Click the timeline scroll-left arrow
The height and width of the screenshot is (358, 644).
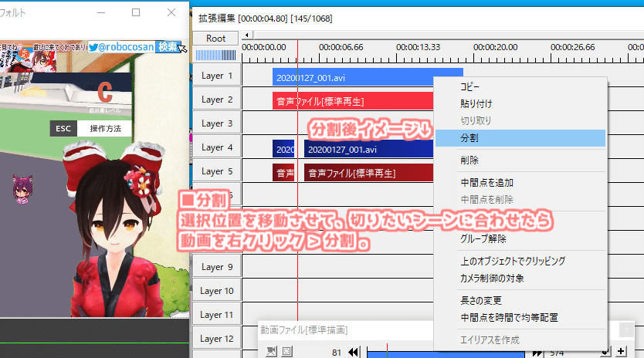pyautogui.click(x=246, y=35)
